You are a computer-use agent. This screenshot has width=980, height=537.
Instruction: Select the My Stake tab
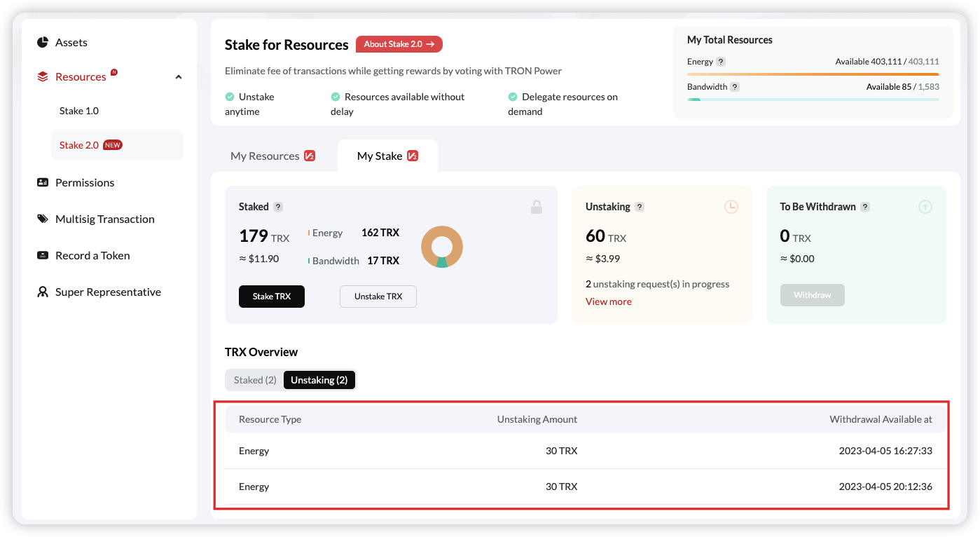(387, 156)
